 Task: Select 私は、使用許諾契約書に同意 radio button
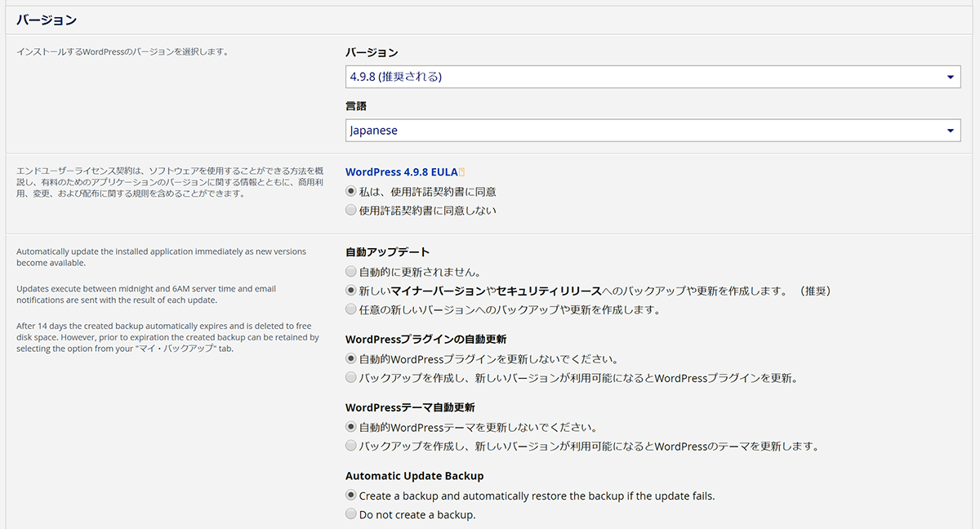coord(351,192)
